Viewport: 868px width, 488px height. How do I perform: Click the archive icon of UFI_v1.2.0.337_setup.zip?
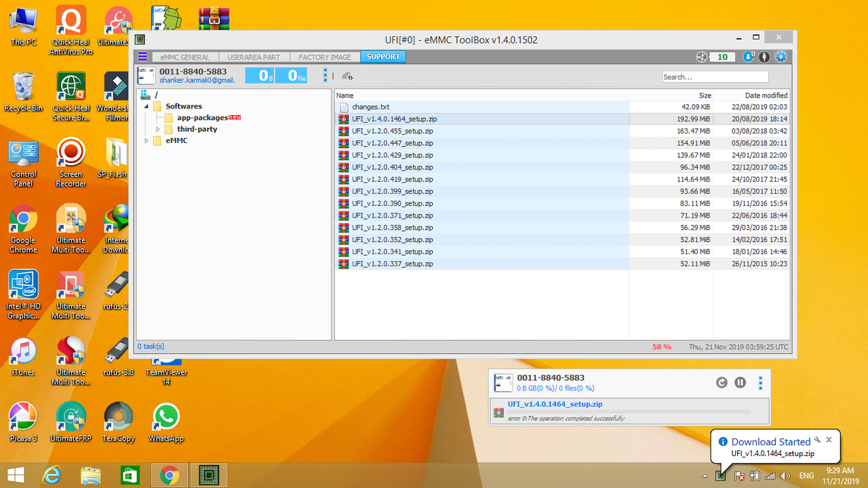(344, 264)
